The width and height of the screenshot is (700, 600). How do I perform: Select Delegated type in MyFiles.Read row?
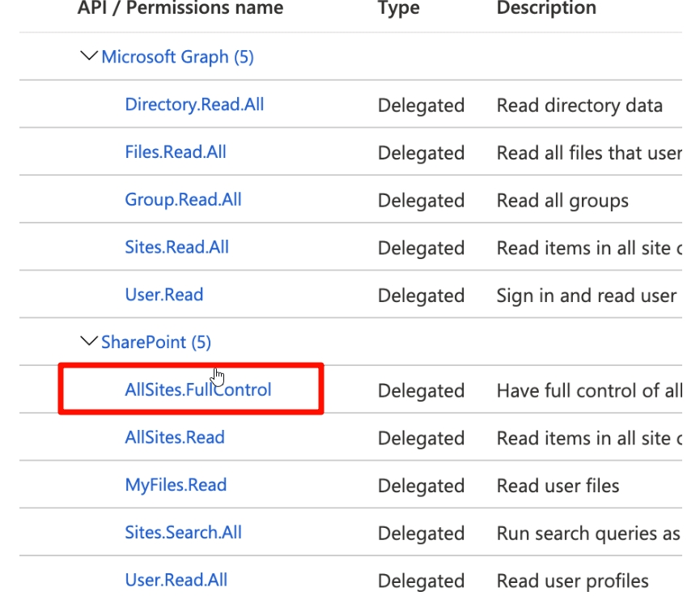click(422, 486)
